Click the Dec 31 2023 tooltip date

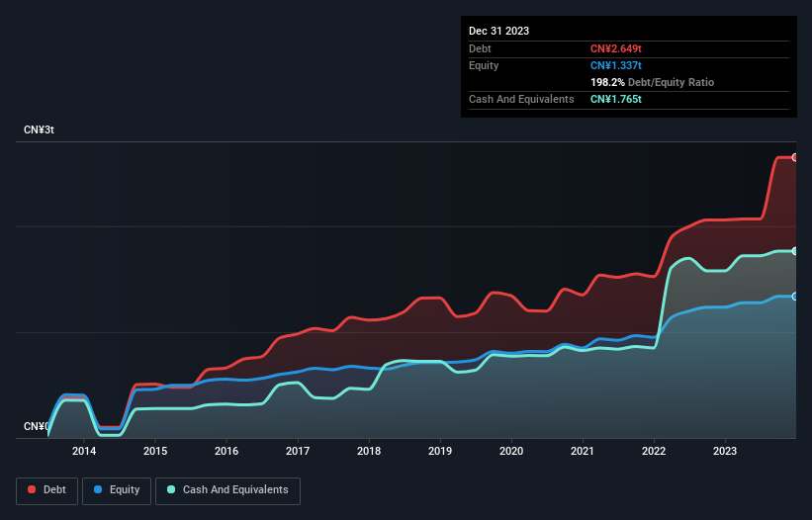(498, 31)
